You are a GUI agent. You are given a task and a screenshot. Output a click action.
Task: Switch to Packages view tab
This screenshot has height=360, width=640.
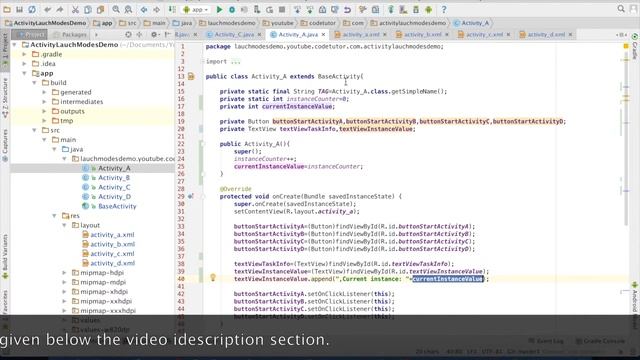(x=70, y=35)
